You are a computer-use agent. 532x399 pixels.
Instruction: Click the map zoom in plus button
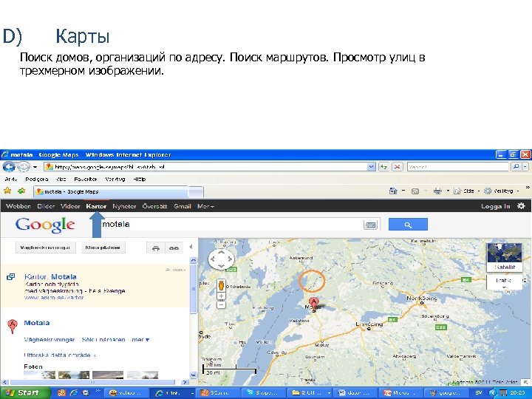click(x=221, y=296)
